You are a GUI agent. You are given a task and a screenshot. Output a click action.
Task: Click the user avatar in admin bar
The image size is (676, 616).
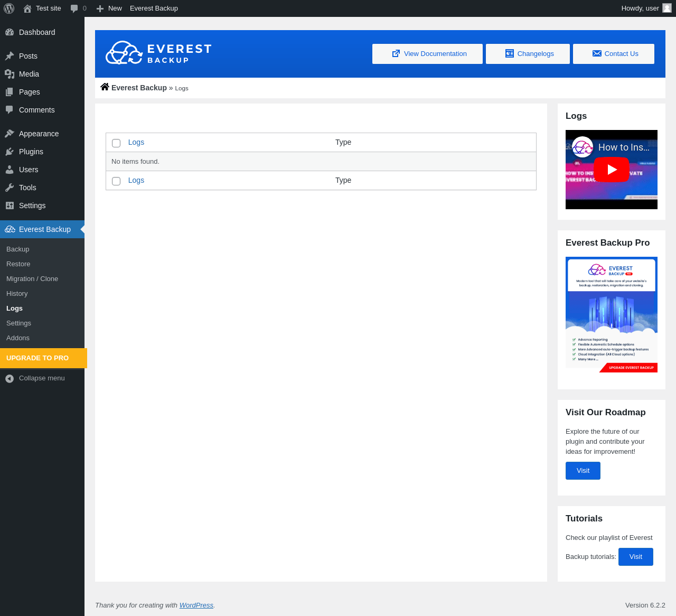(x=667, y=8)
